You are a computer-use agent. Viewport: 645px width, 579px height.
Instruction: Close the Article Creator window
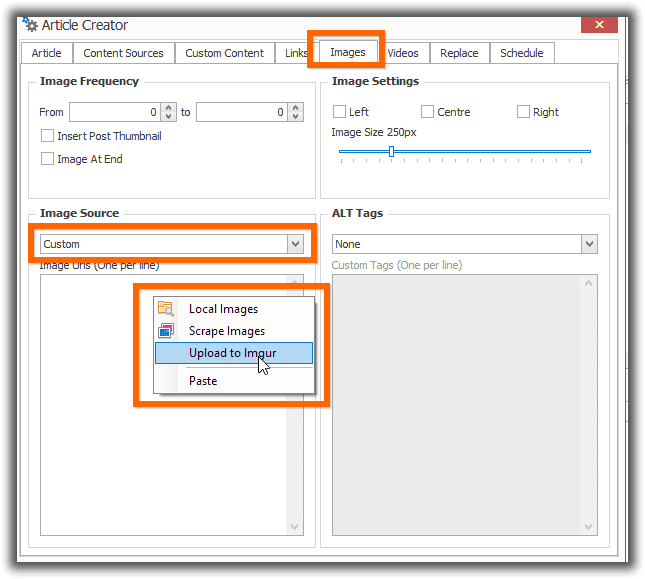[x=599, y=25]
